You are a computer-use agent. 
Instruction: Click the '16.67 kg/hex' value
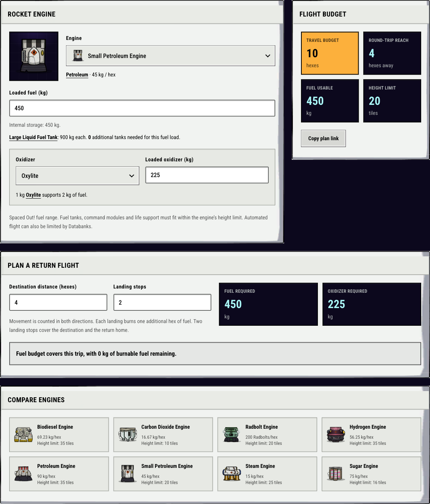tap(153, 437)
